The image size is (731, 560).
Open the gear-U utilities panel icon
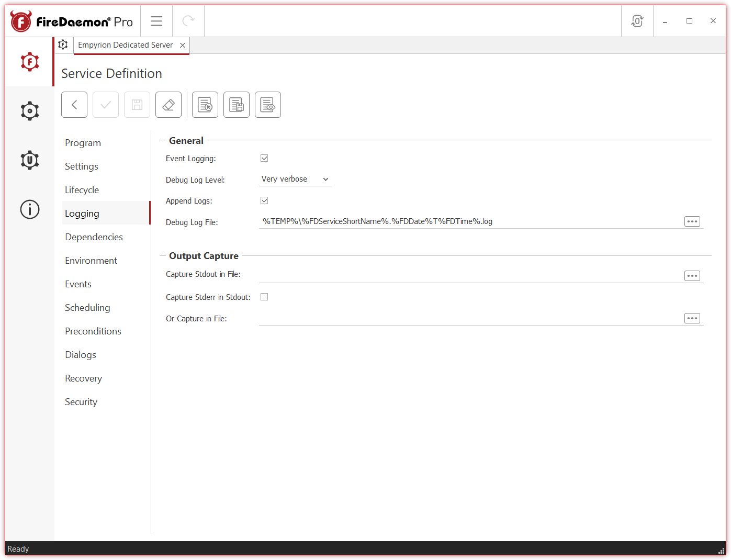[29, 160]
